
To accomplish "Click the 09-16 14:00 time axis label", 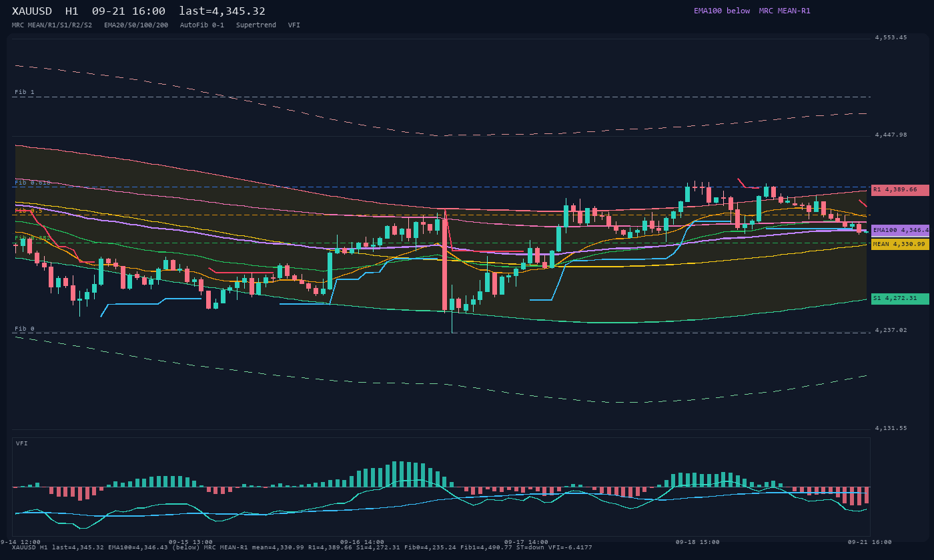I will click(362, 542).
